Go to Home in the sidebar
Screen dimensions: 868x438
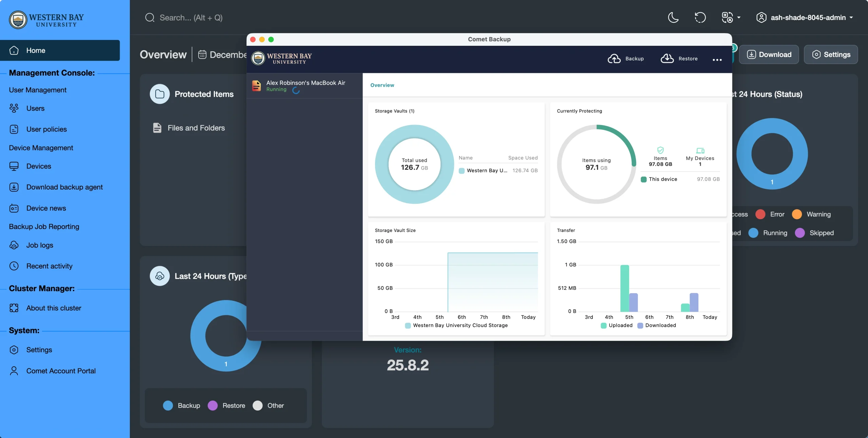[60, 50]
